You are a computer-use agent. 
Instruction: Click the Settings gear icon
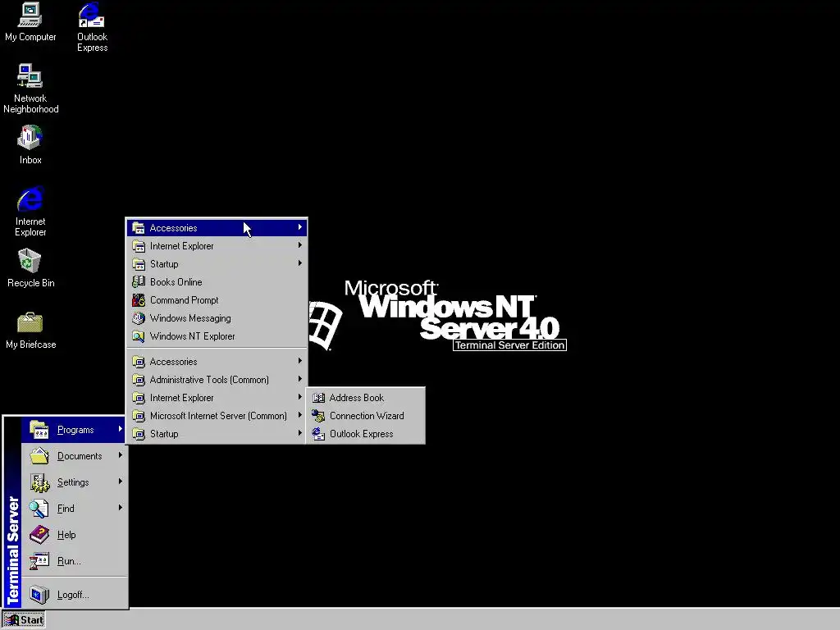point(39,482)
